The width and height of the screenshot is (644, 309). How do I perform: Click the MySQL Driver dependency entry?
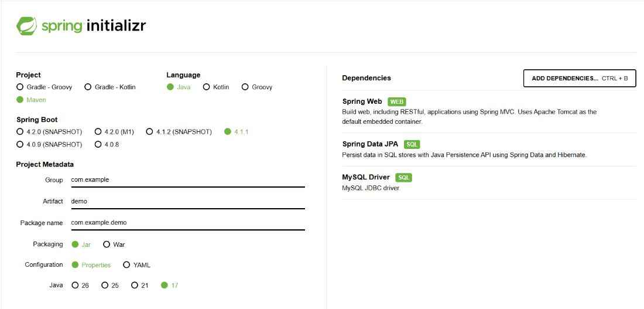tap(489, 183)
